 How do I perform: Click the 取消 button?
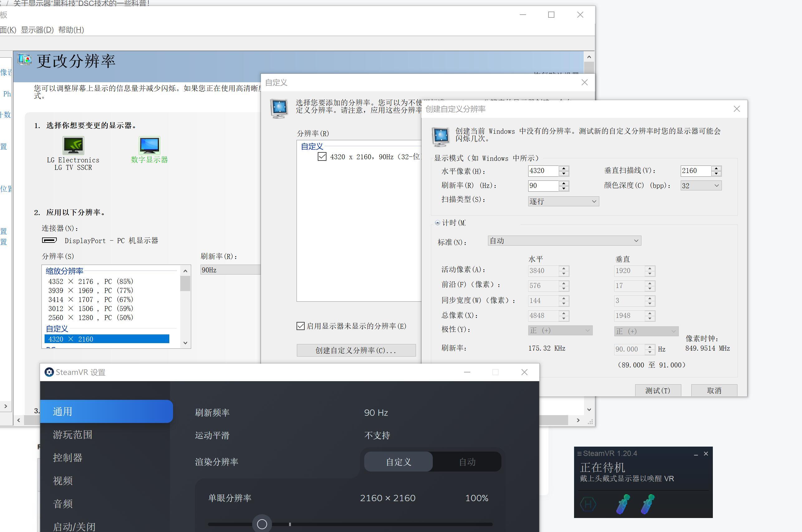pos(714,391)
